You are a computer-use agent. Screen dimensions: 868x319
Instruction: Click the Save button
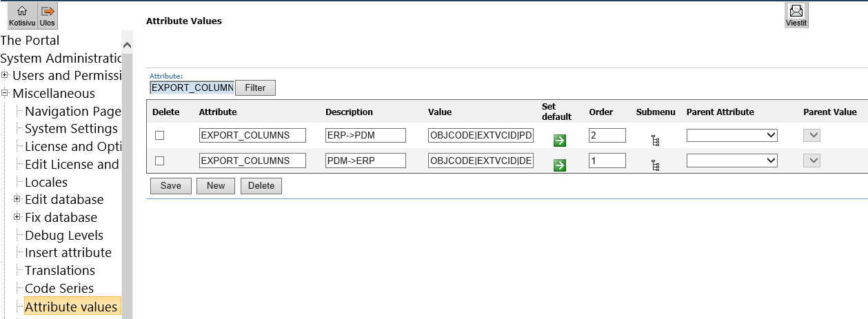point(170,186)
